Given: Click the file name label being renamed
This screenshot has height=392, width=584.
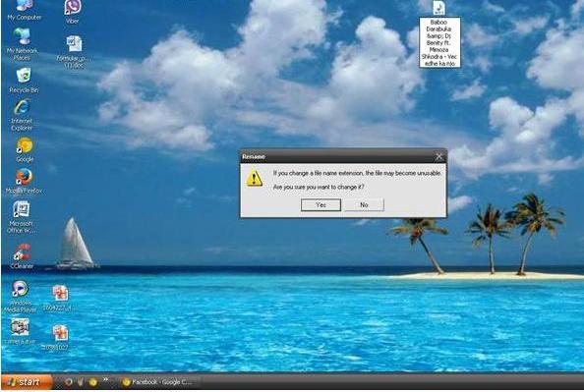Looking at the screenshot, I should pos(439,42).
